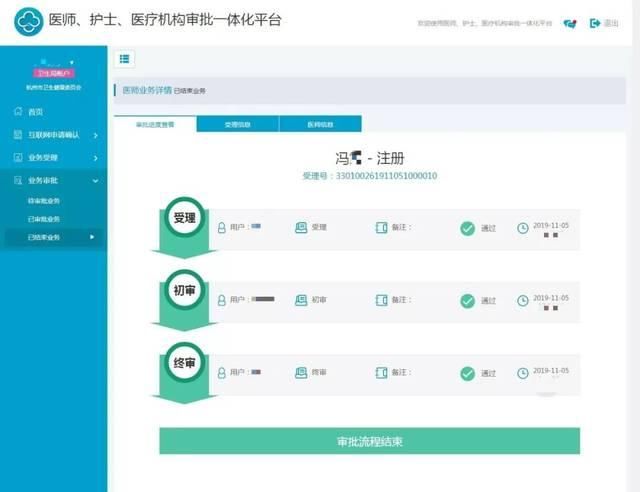Click the 互联网申请确认 sidebar icon
The height and width of the screenshot is (492, 640).
[18, 134]
